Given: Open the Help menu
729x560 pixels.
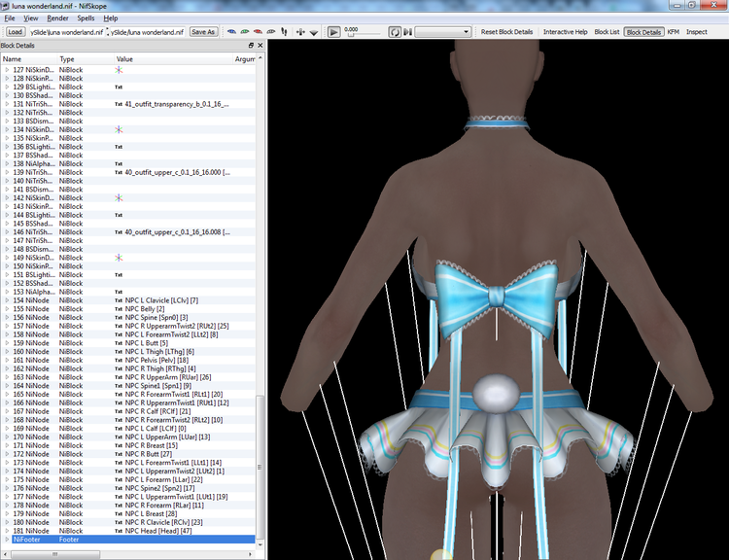Looking at the screenshot, I should click(111, 18).
